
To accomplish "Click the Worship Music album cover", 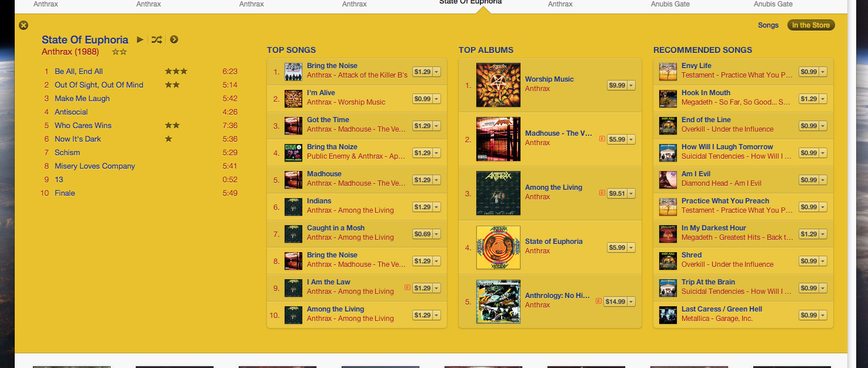I will tap(498, 85).
